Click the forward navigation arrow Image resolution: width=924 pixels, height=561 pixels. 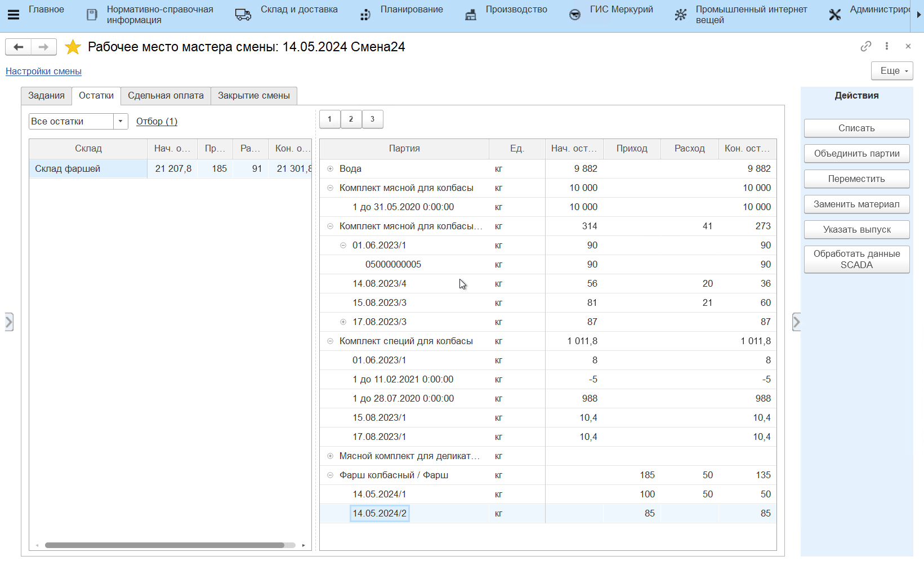(x=43, y=47)
